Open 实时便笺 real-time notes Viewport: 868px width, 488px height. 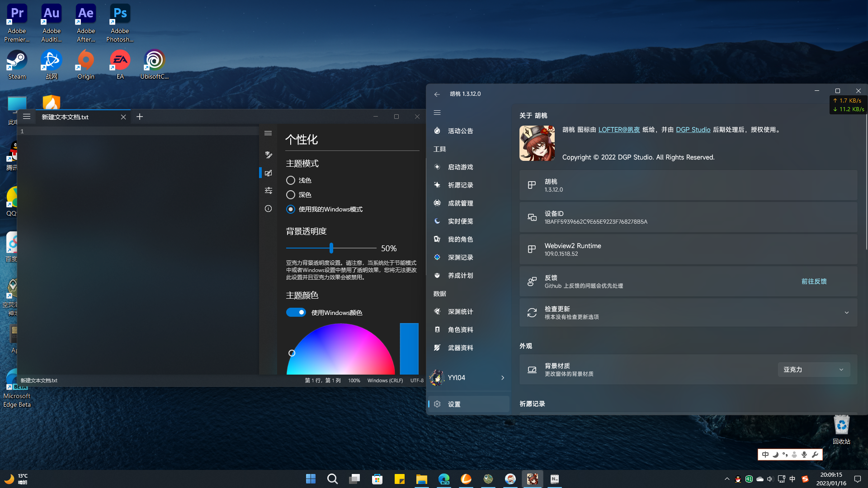[460, 221]
